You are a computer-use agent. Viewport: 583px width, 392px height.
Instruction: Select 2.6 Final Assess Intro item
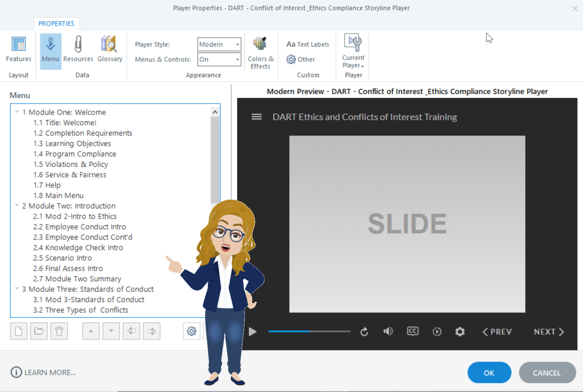tap(68, 268)
